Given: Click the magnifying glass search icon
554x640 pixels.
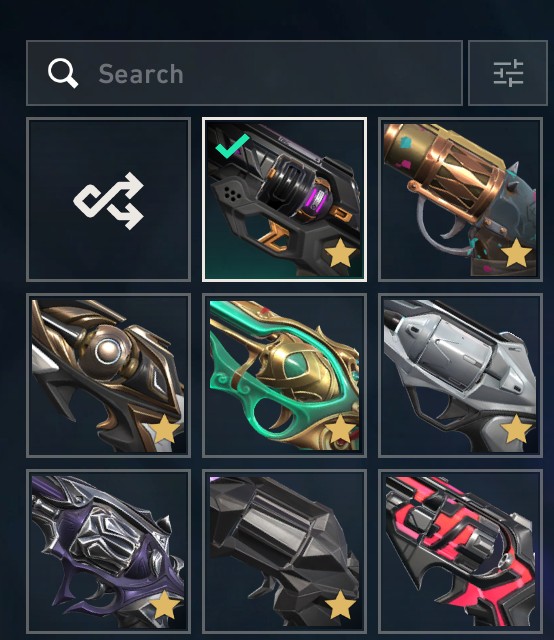Looking at the screenshot, I should pos(63,73).
